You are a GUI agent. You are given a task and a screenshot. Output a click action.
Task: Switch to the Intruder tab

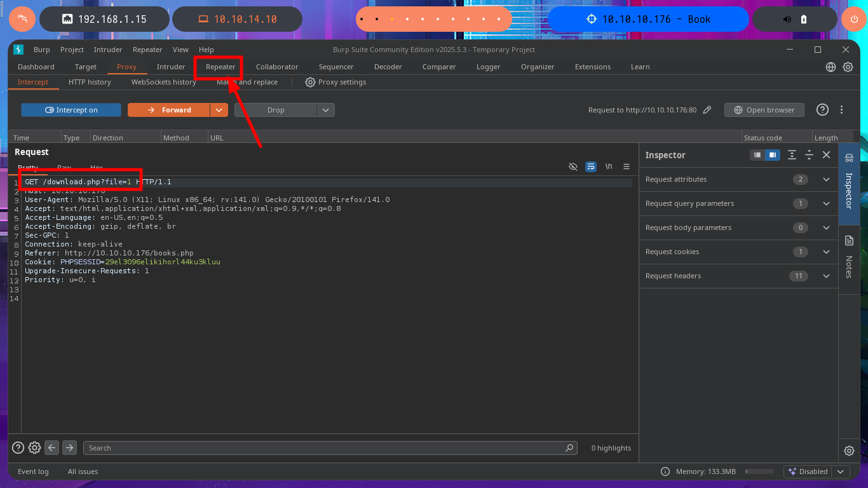(x=171, y=67)
